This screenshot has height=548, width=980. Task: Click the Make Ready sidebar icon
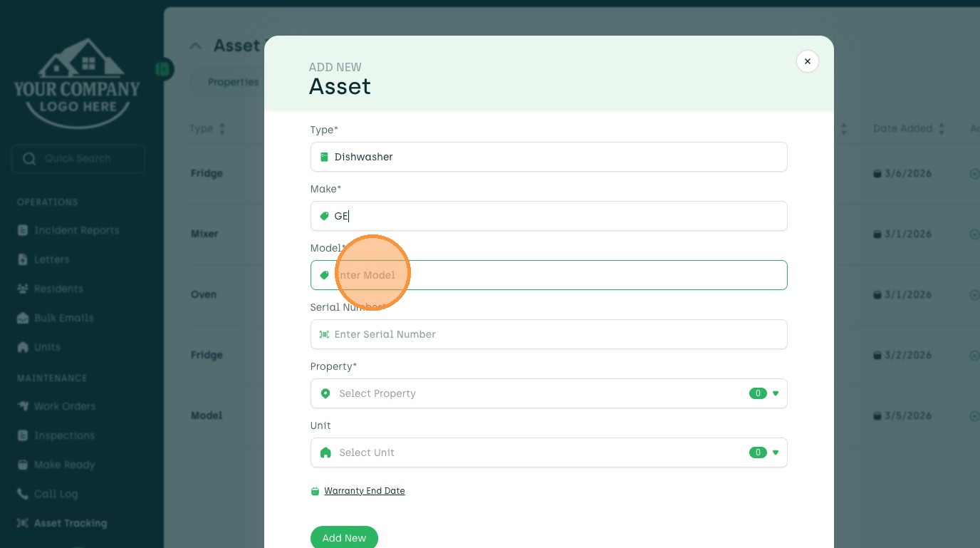23,465
